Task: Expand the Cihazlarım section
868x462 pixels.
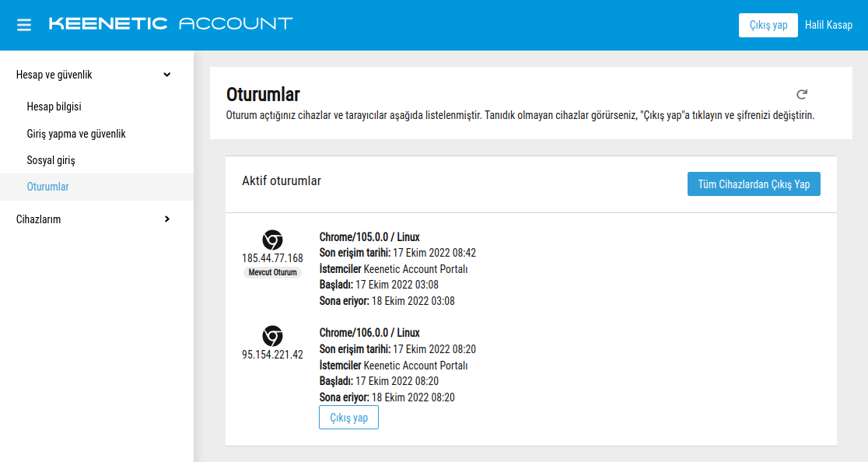Action: tap(166, 219)
